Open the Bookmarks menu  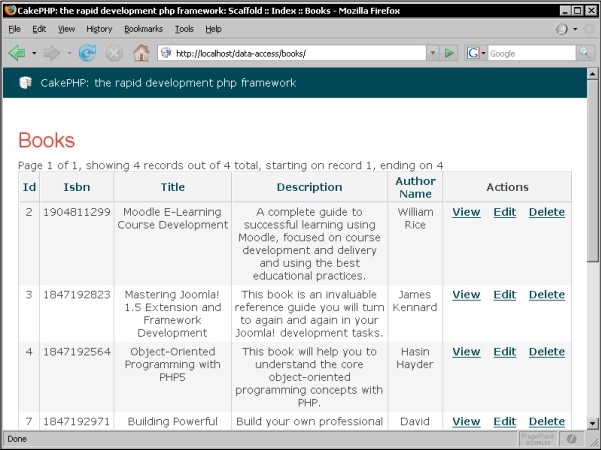(143, 29)
